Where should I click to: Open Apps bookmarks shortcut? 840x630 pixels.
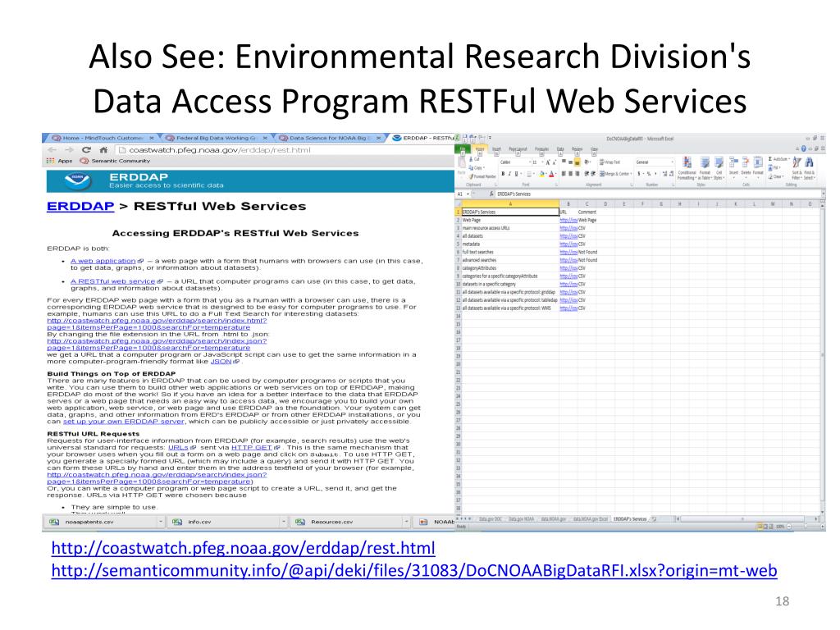tap(59, 161)
